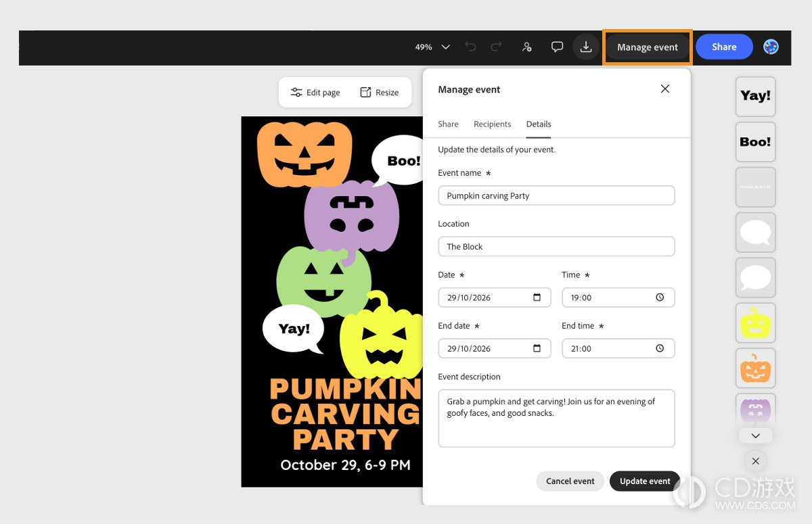Click the green pumpkin on the canvas
812x524 pixels.
[x=323, y=282]
